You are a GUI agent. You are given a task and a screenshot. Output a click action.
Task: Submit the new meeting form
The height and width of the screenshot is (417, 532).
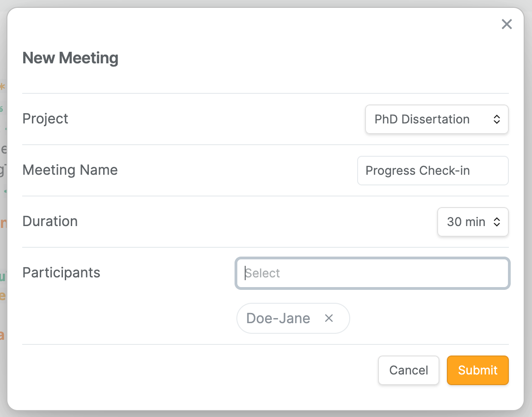[x=477, y=370]
